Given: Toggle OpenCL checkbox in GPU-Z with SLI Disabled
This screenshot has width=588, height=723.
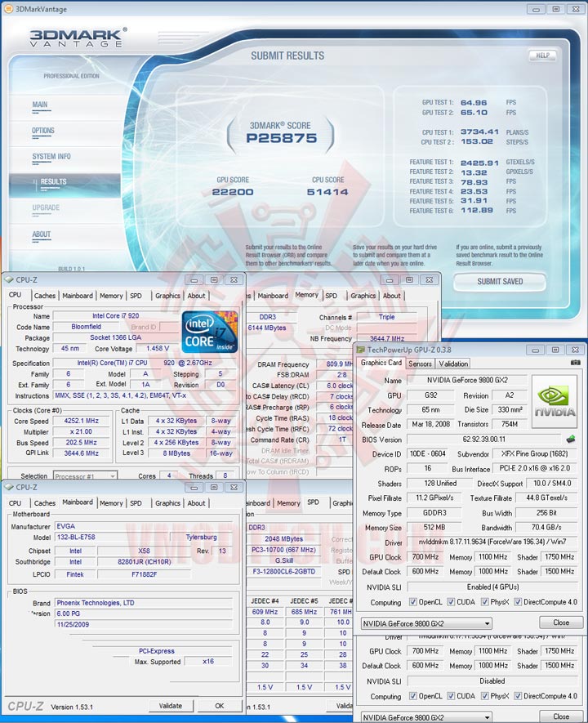Looking at the screenshot, I should pyautogui.click(x=413, y=696).
